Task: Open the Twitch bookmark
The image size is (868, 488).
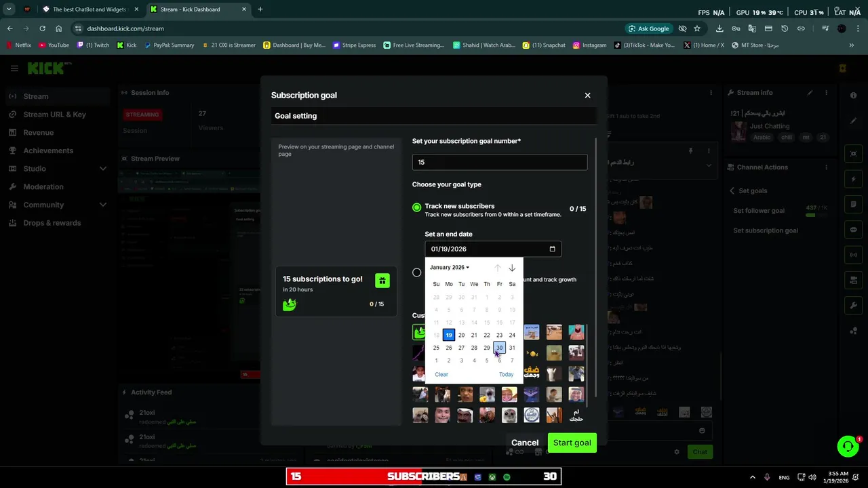Action: (x=94, y=45)
